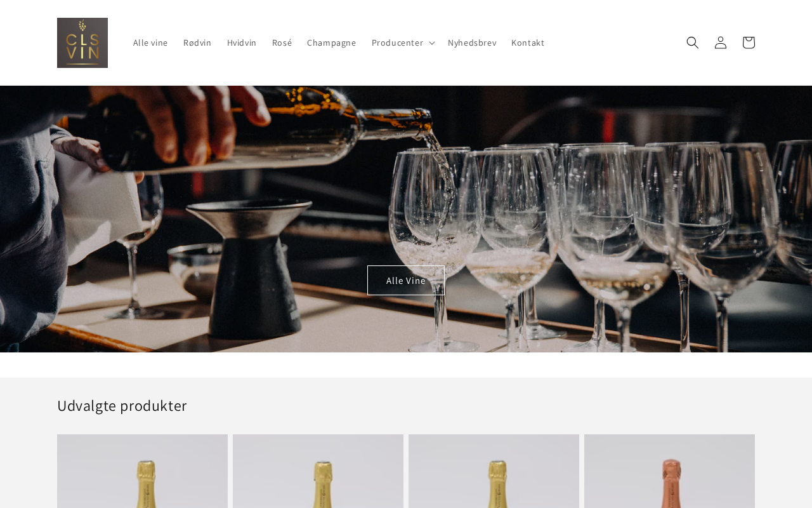Viewport: 812px width, 508px height.
Task: Open the shopping cart icon
Action: point(749,43)
